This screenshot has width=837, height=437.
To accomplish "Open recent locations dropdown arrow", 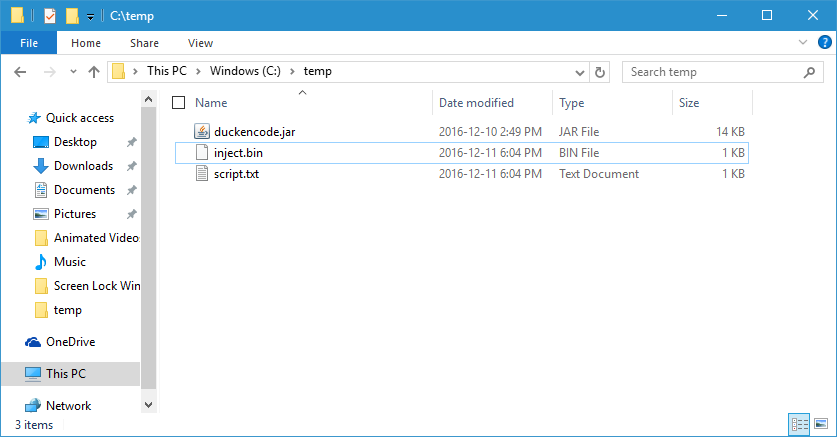I will [73, 72].
